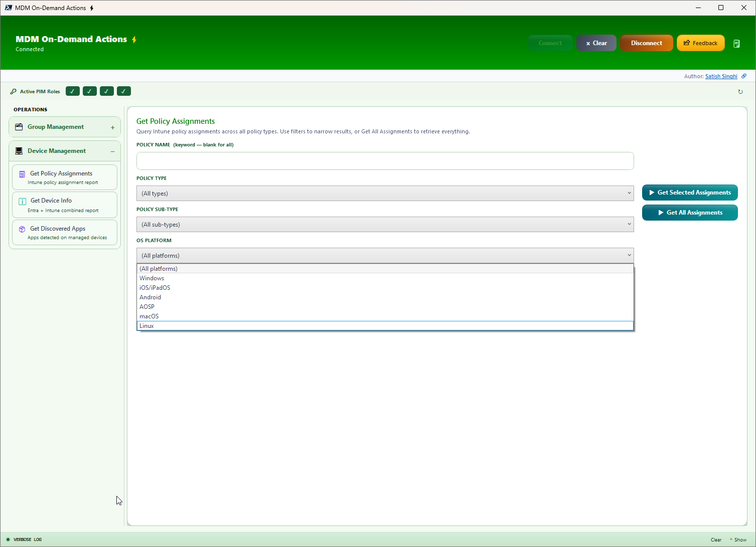This screenshot has width=756, height=547.
Task: Click the key icon beside Active PIM Roles
Action: pos(13,91)
